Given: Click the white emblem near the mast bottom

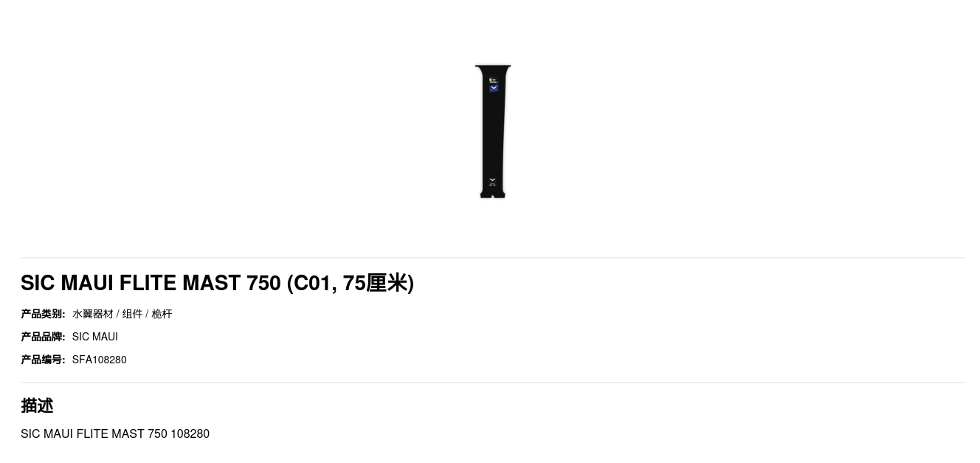Looking at the screenshot, I should 492,181.
